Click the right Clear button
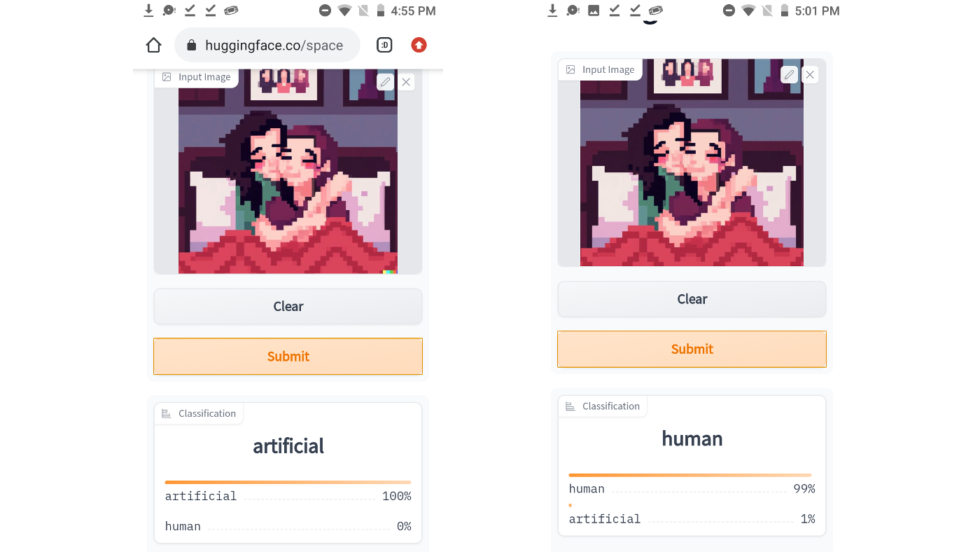This screenshot has height=552, width=980. click(x=692, y=299)
